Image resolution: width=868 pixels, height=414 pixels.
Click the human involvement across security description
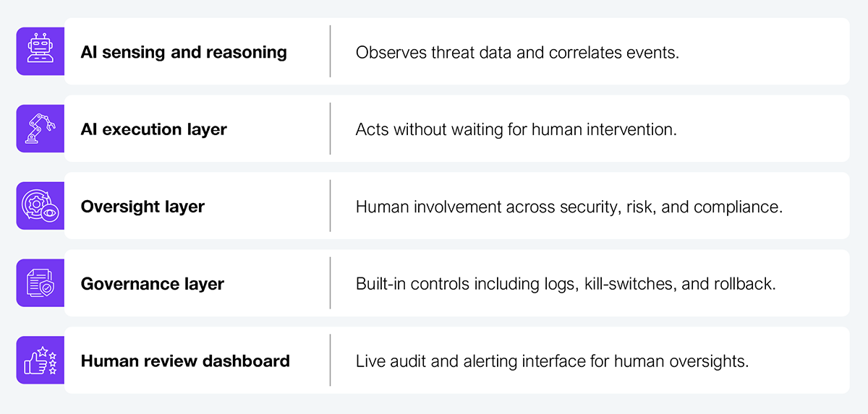(x=569, y=207)
